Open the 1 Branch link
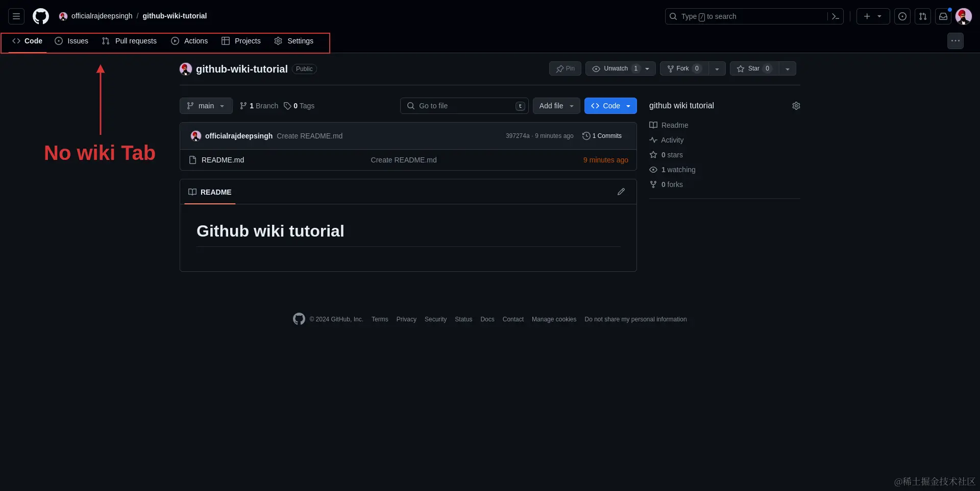Viewport: 980px width, 491px height. 259,106
